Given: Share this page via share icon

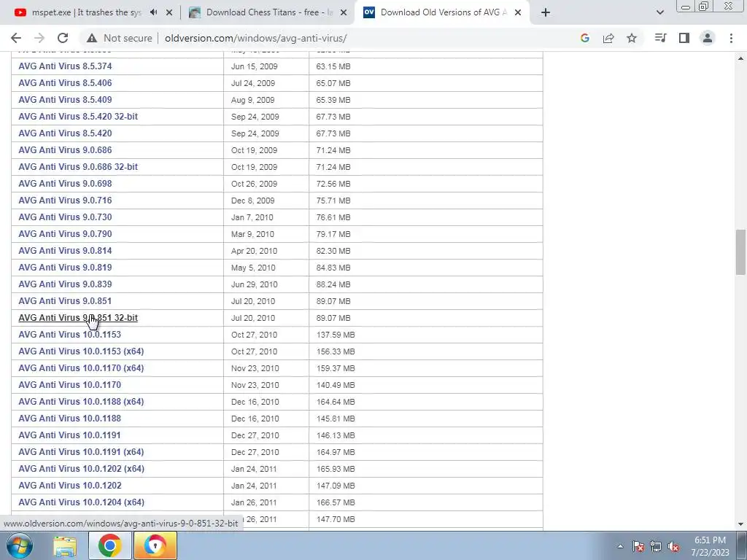Looking at the screenshot, I should pos(608,38).
